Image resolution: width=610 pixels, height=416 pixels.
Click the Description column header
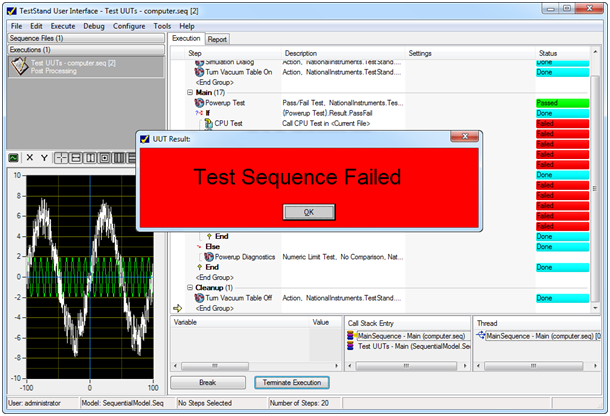coord(301,52)
